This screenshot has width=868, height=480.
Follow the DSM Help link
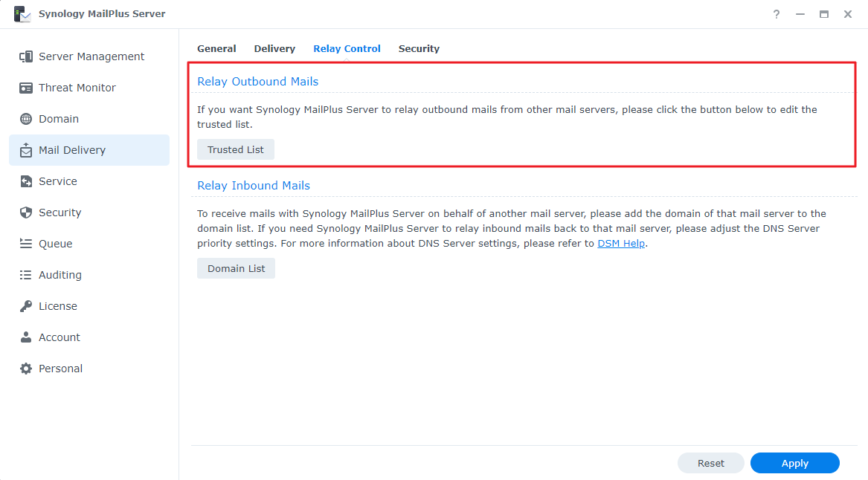621,243
